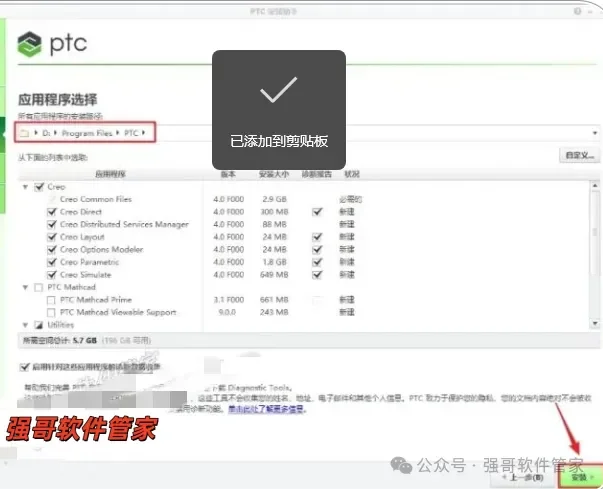
Task: Select the PTC folder in the path bar
Action: coord(131,133)
